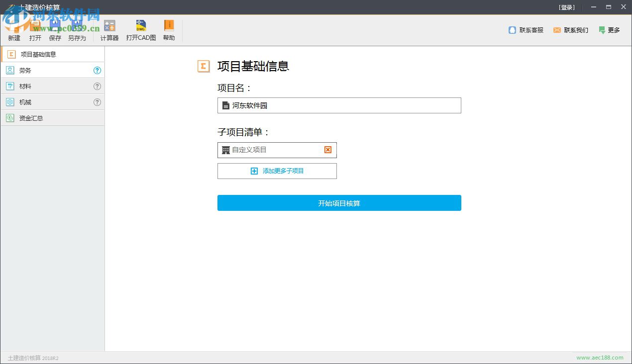
Task: Click the 项目名 input showing 河东软件园
Action: [339, 105]
